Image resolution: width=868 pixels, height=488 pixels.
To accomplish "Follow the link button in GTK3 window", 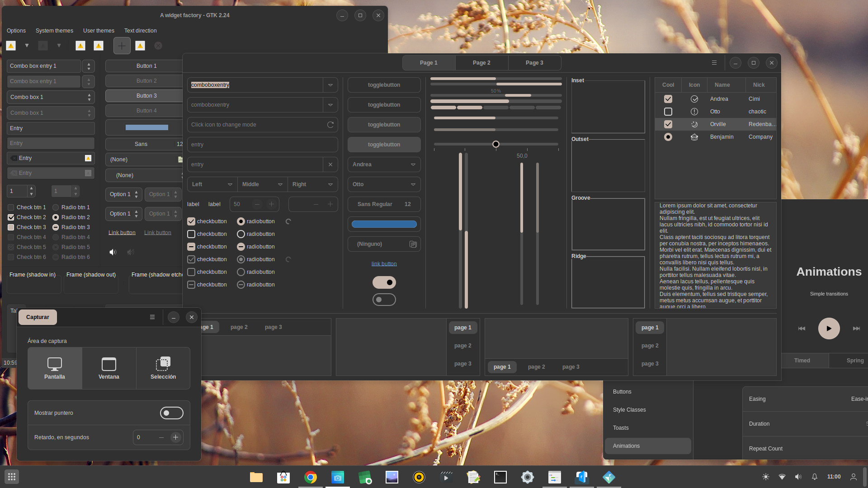I will tap(384, 264).
